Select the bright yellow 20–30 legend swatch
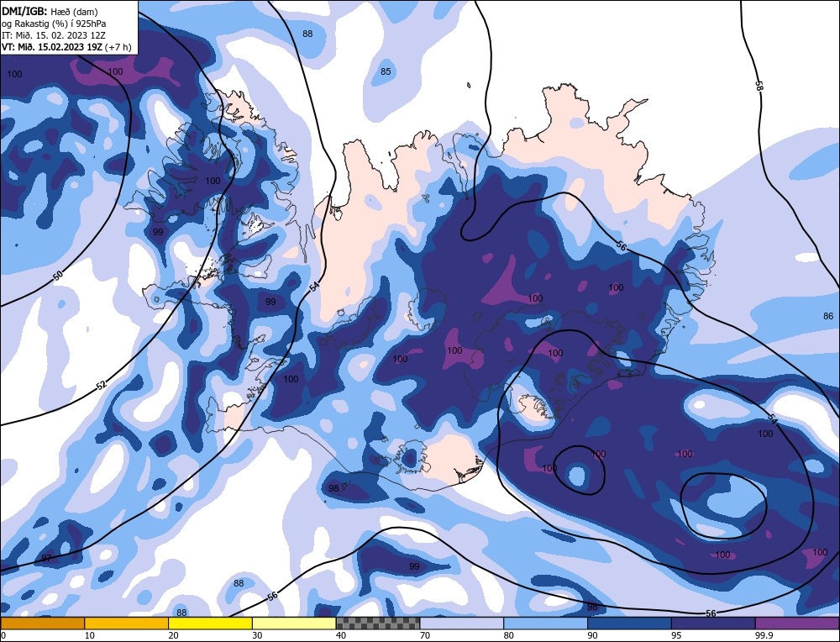This screenshot has width=840, height=642. [x=210, y=623]
